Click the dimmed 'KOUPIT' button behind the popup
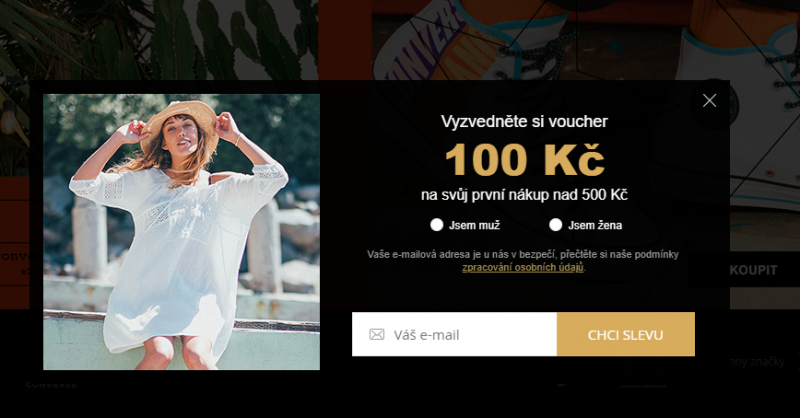The width and height of the screenshot is (800, 418). (x=753, y=269)
